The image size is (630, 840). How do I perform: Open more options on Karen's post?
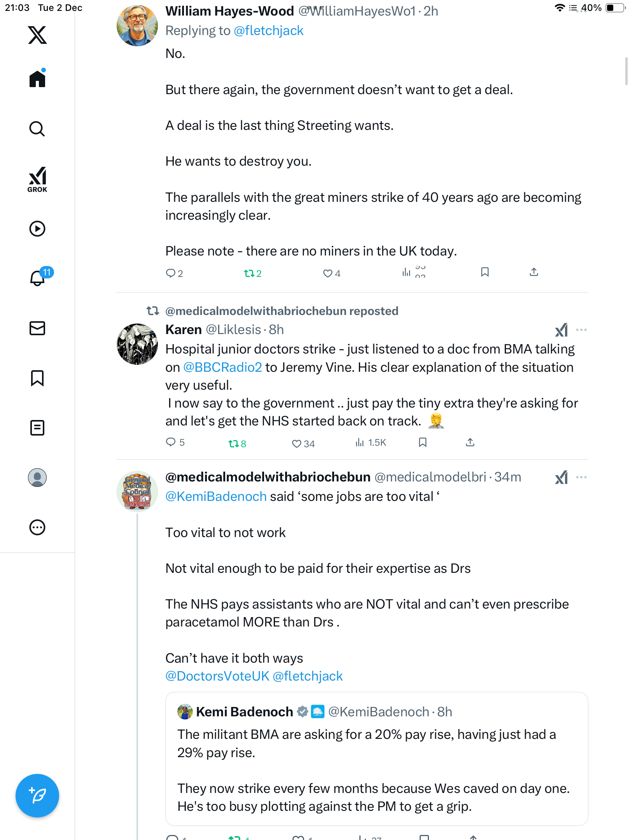pos(581,330)
